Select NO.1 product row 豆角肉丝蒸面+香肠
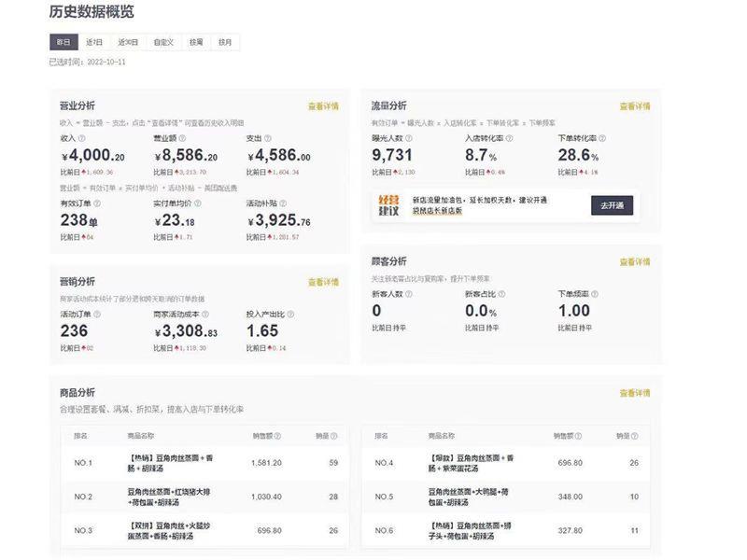 [x=205, y=463]
